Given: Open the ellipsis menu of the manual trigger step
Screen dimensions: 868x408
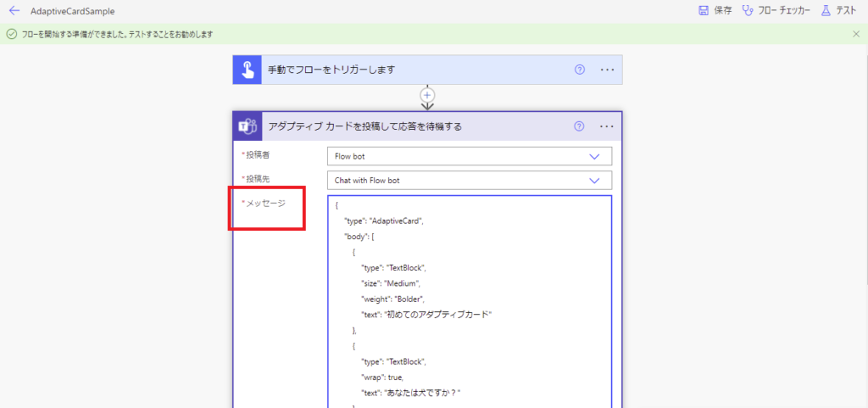Looking at the screenshot, I should tap(607, 70).
